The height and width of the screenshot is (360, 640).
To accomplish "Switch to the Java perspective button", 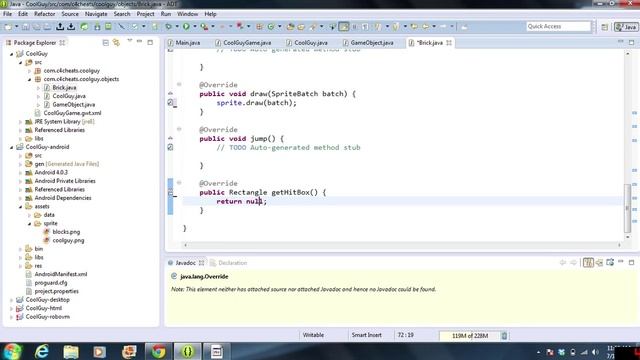I will pyautogui.click(x=626, y=27).
